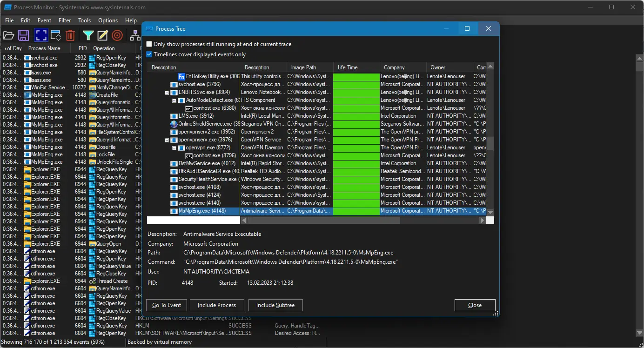Screen dimensions: 644x348
Task: Open the Filter dialog via the funnel icon
Action: coord(88,35)
